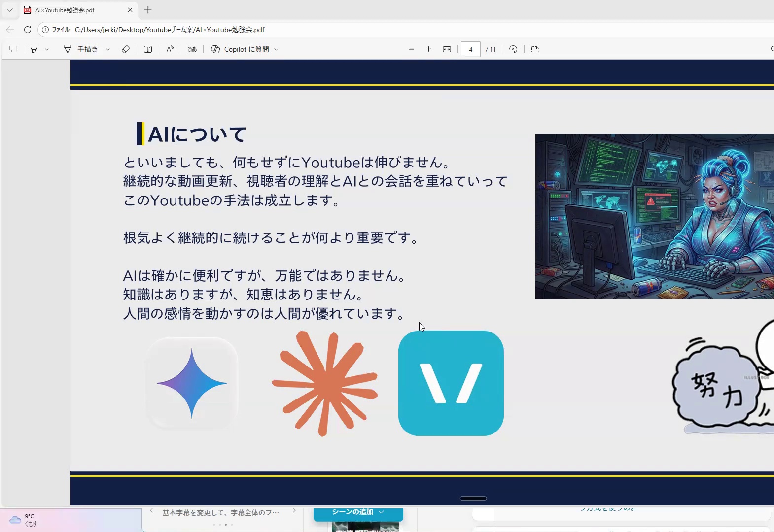Click the 努力 cloud illustration

pyautogui.click(x=717, y=387)
